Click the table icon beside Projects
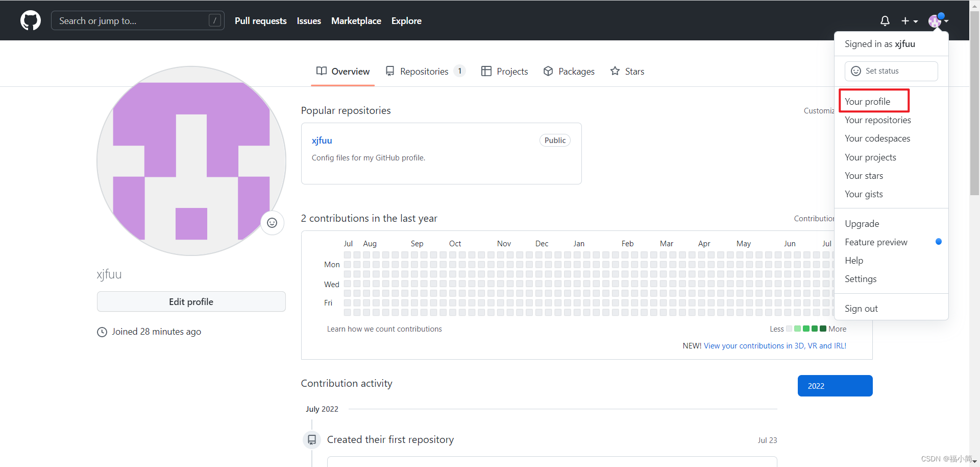This screenshot has width=980, height=467. pyautogui.click(x=486, y=71)
